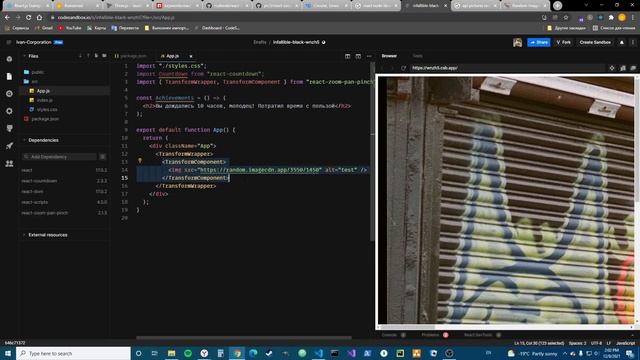The height and width of the screenshot is (360, 640).
Task: Click the react-zoom-pan-pinch dependency row
Action: [64, 213]
